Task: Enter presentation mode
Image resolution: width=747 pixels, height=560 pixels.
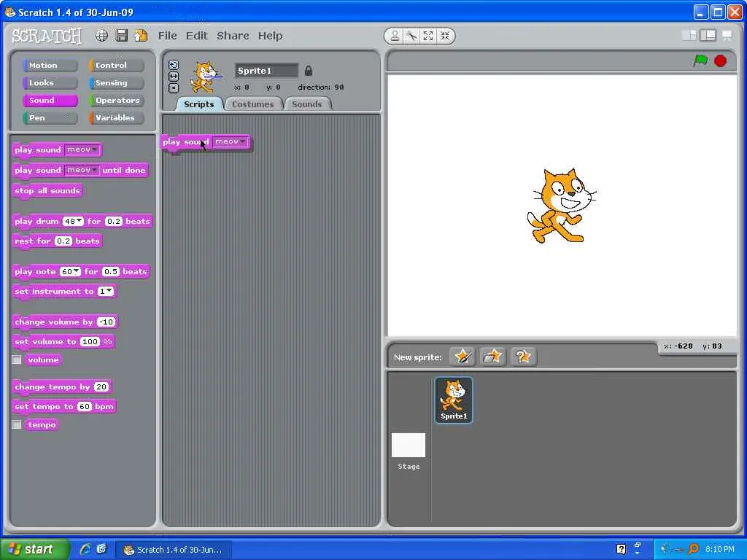Action: tap(727, 35)
